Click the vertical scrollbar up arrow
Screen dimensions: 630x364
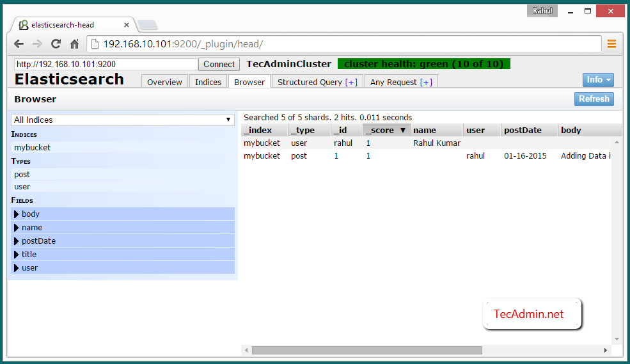coord(617,142)
